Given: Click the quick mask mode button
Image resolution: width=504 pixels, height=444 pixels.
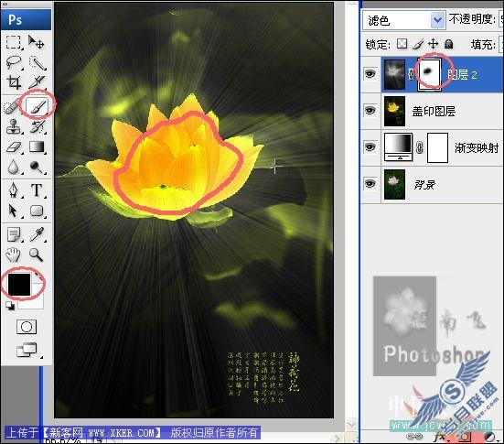Looking at the screenshot, I should pyautogui.click(x=27, y=327).
